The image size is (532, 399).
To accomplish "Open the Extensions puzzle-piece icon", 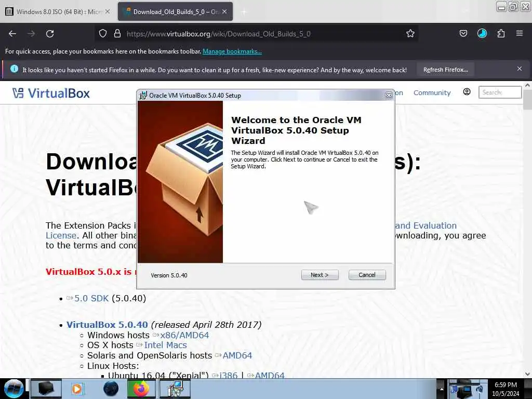I will (x=501, y=33).
